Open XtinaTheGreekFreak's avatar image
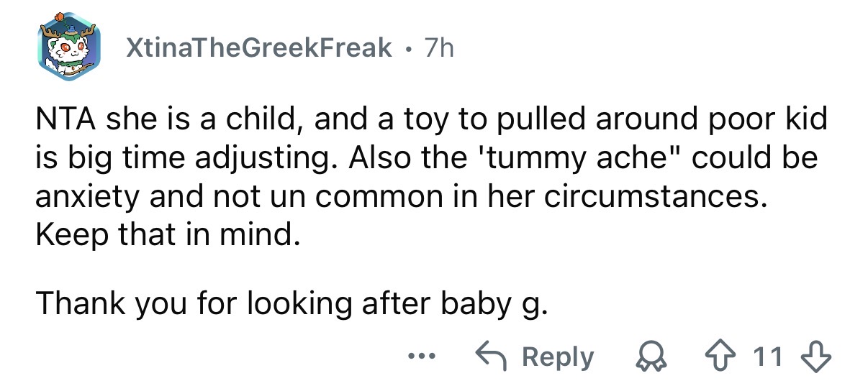Screen dimensions: 868x386 [x=68, y=49]
